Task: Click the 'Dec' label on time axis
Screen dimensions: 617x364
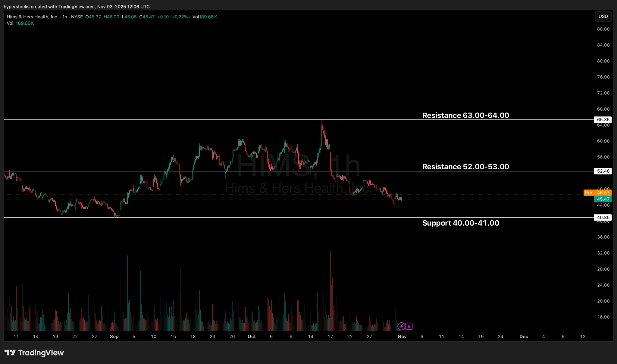Action: coord(524,337)
